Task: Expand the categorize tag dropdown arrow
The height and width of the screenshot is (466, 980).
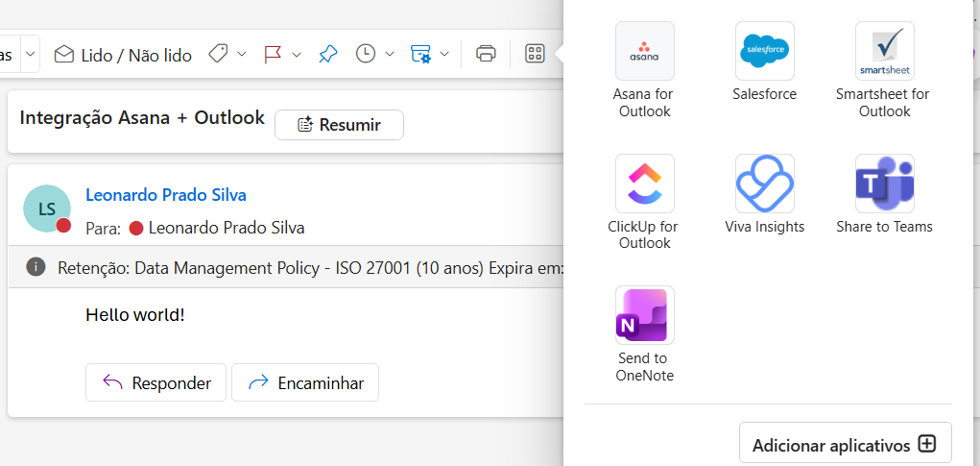Action: point(242,54)
